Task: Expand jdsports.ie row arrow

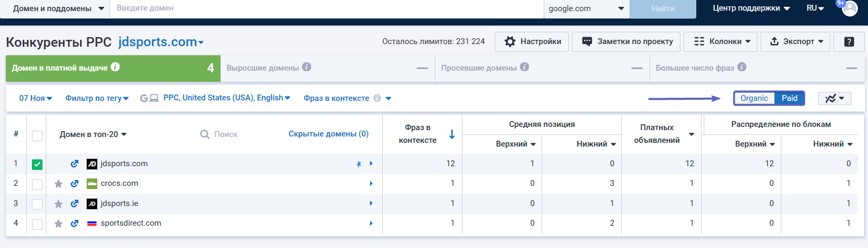Action: coord(371,203)
